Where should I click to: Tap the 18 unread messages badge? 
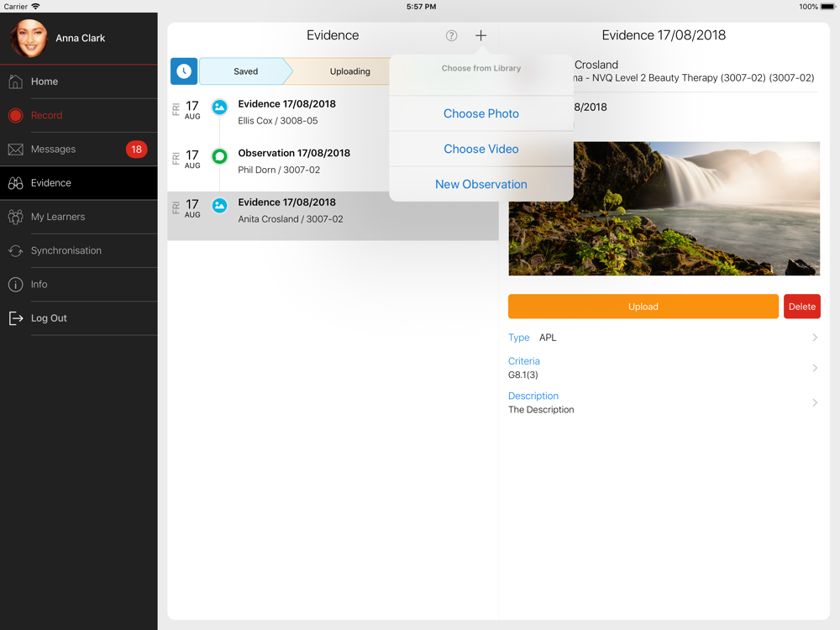(136, 149)
